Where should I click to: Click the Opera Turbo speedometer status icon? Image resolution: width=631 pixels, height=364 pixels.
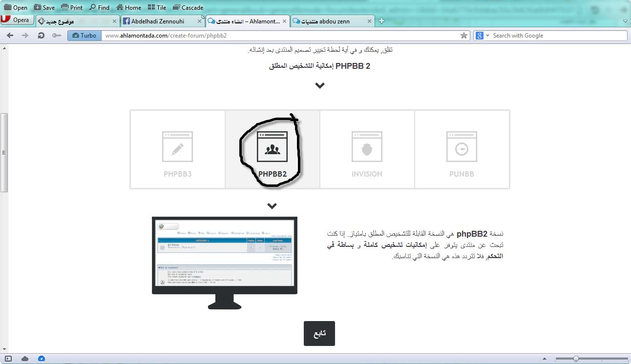42,359
